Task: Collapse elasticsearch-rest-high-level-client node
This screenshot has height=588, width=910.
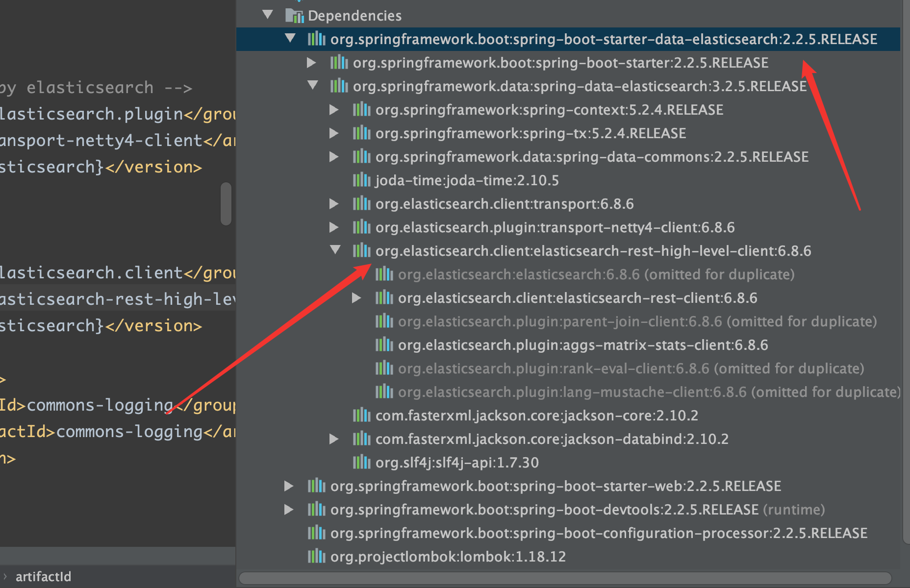Action: [335, 250]
